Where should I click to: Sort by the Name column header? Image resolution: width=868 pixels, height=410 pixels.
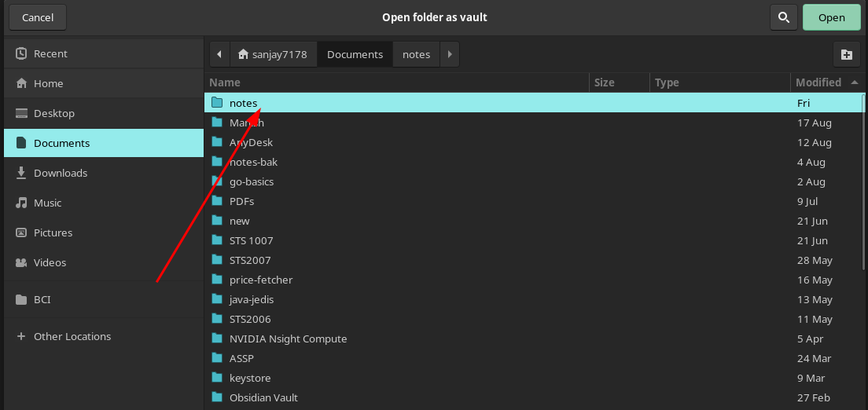coord(225,82)
